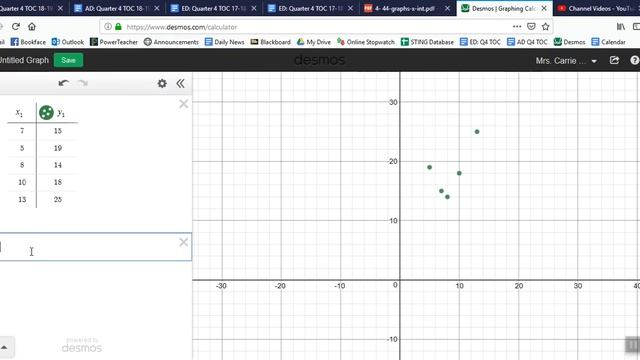Select table cell with x value 10

coord(22,182)
